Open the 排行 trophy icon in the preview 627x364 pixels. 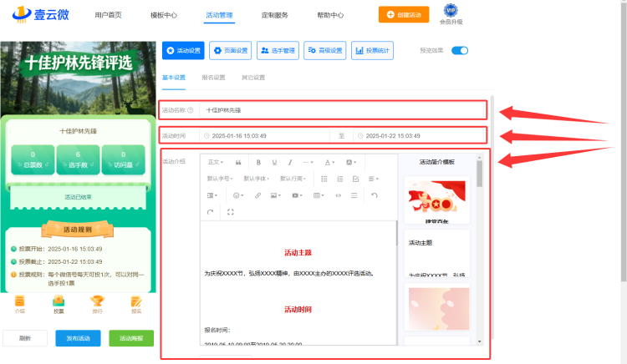(97, 305)
